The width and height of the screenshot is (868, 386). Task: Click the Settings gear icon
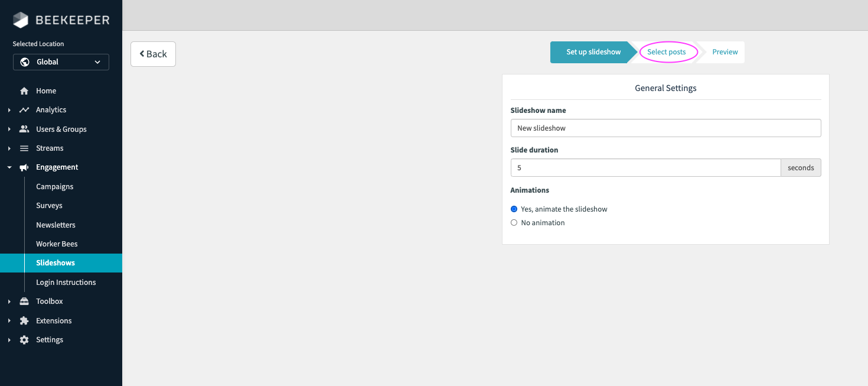(x=23, y=339)
